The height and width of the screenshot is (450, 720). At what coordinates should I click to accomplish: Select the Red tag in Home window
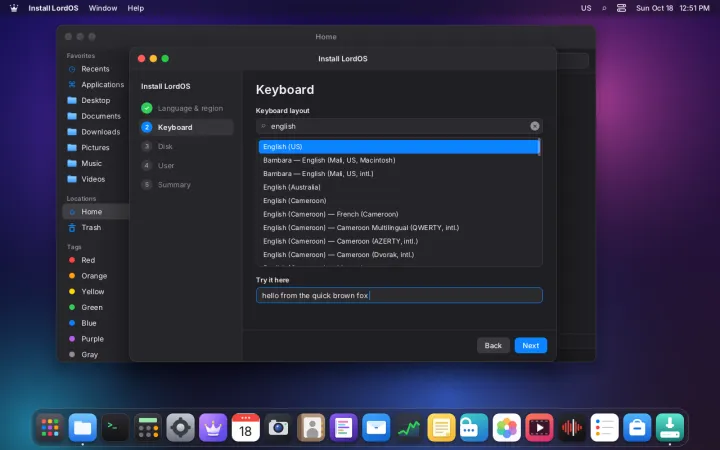[x=95, y=260]
